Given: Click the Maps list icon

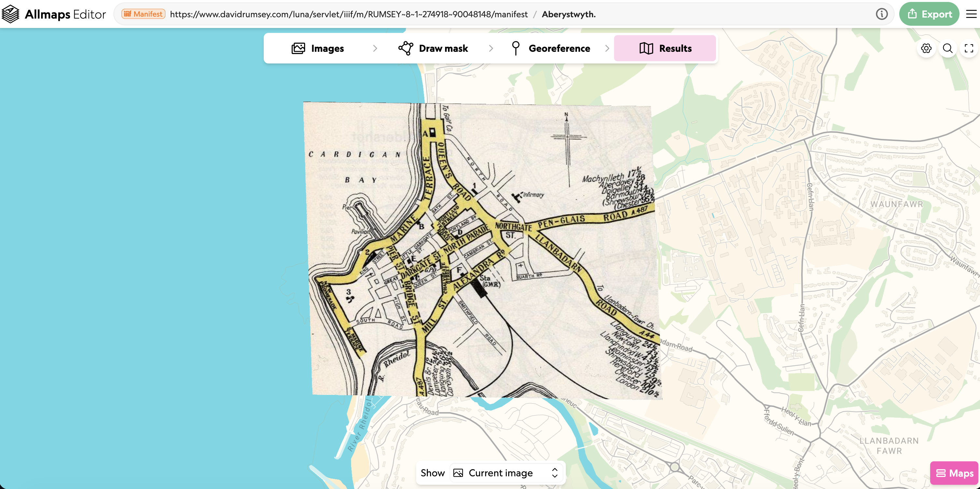Looking at the screenshot, I should 940,473.
